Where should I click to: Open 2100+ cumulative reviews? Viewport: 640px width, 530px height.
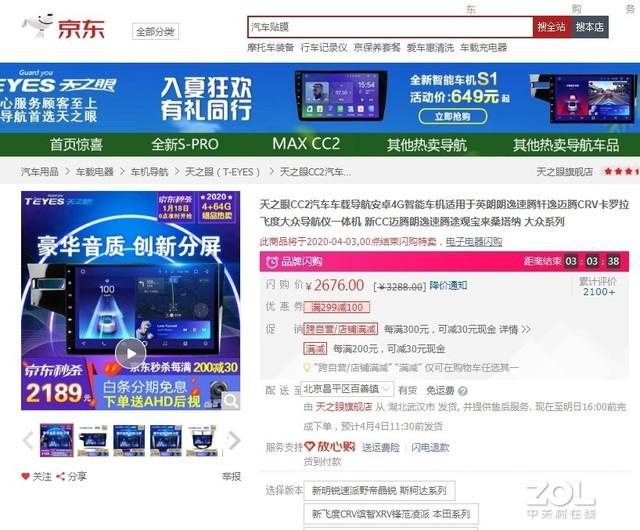pyautogui.click(x=599, y=292)
